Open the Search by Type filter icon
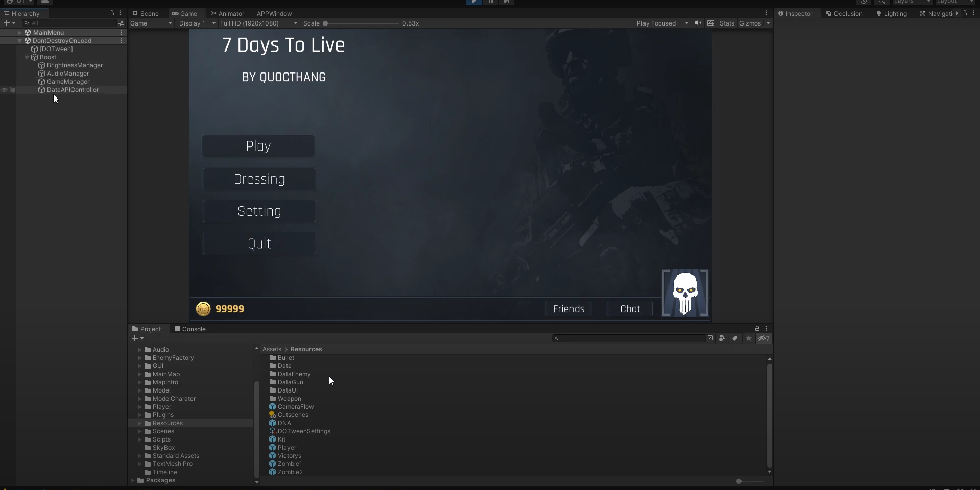Image resolution: width=980 pixels, height=490 pixels. pyautogui.click(x=722, y=338)
